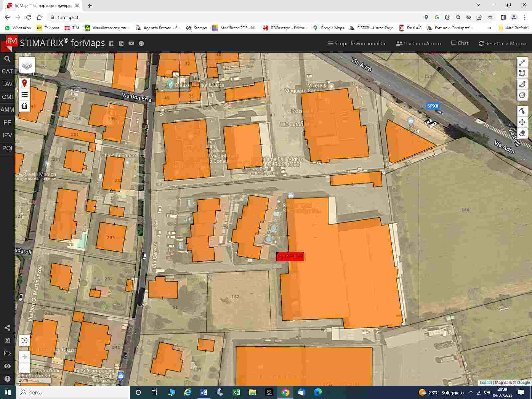Viewport: 532px width, 399px height.
Task: Select the draw line measurement tool
Action: point(522,63)
